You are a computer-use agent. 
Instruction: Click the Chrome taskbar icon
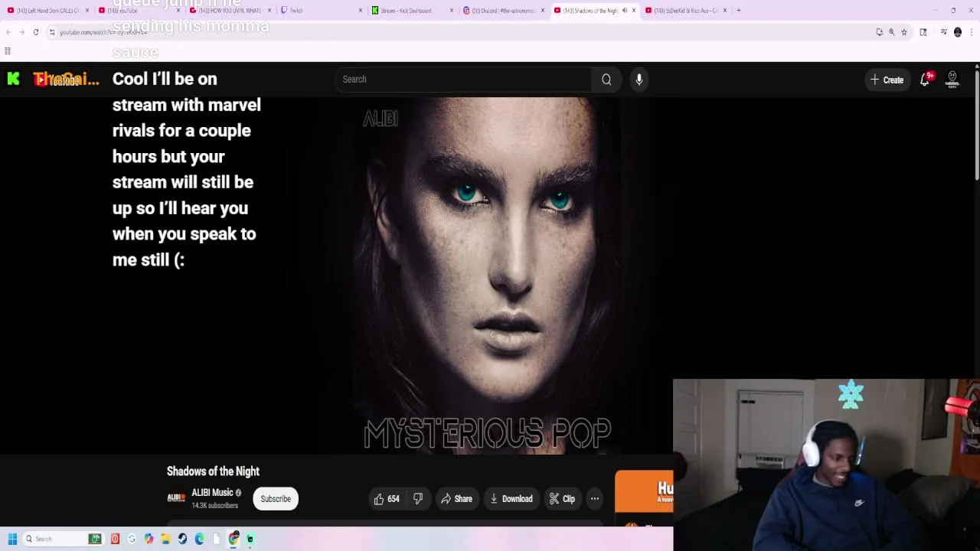pos(234,539)
